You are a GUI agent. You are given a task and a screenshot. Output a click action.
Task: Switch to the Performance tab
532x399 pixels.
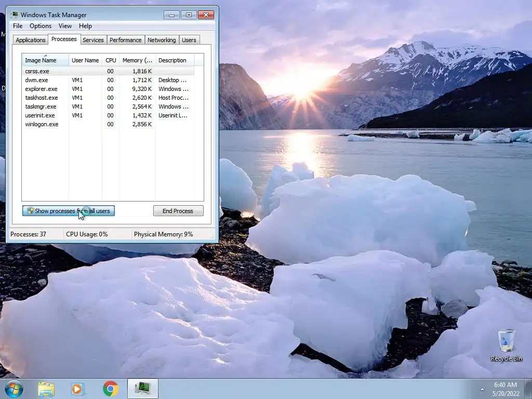[x=126, y=39]
